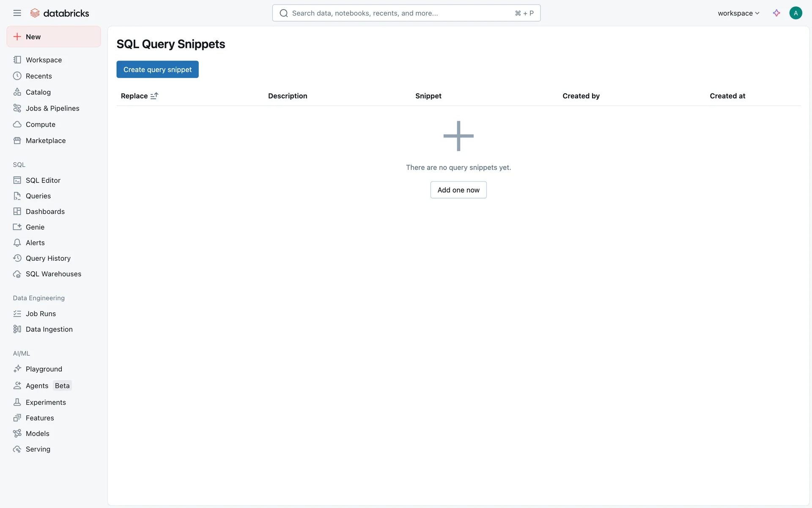Open the Databricks Assistant sparkle icon
The width and height of the screenshot is (812, 508).
click(x=776, y=13)
